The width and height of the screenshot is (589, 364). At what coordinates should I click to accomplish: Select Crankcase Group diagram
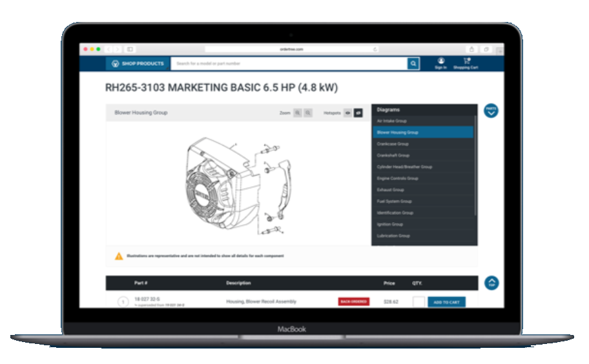[x=393, y=144]
